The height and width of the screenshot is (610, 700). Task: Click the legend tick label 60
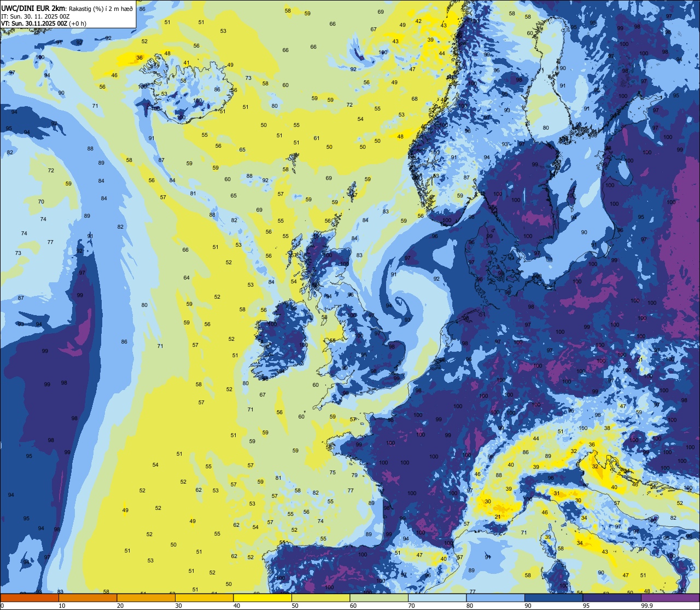click(x=353, y=606)
